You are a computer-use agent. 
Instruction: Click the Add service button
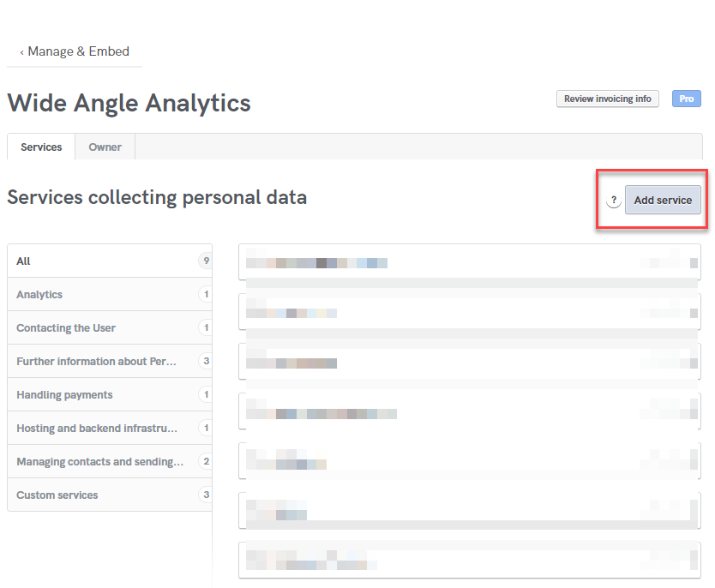point(663,200)
